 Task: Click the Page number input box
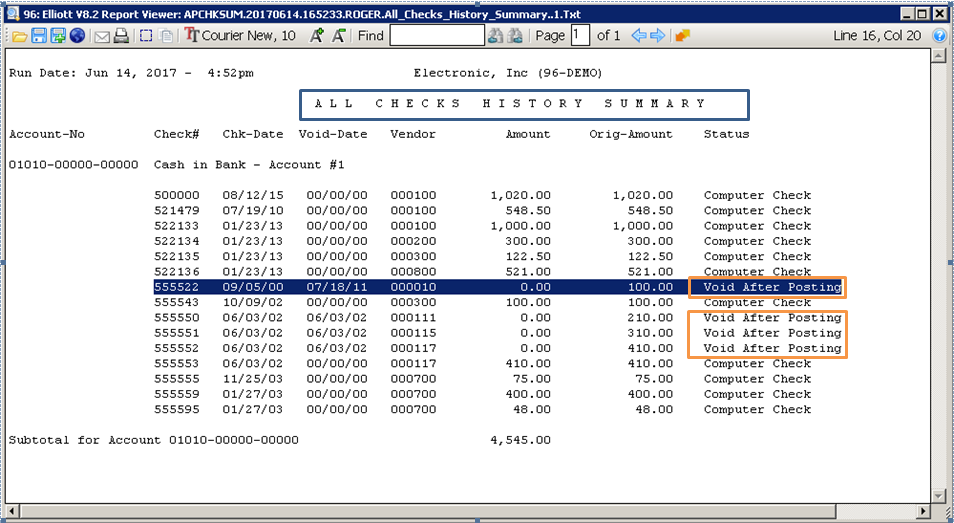(x=581, y=36)
